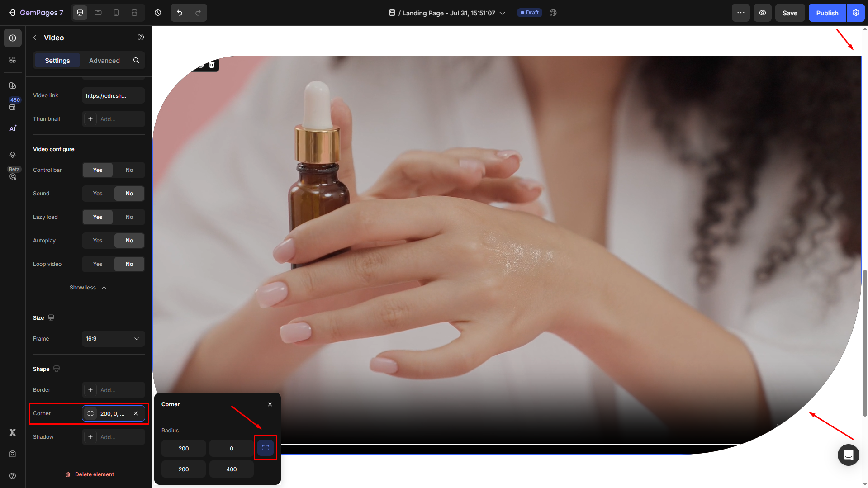Set Control bar to No
Image resolution: width=868 pixels, height=488 pixels.
pyautogui.click(x=129, y=170)
